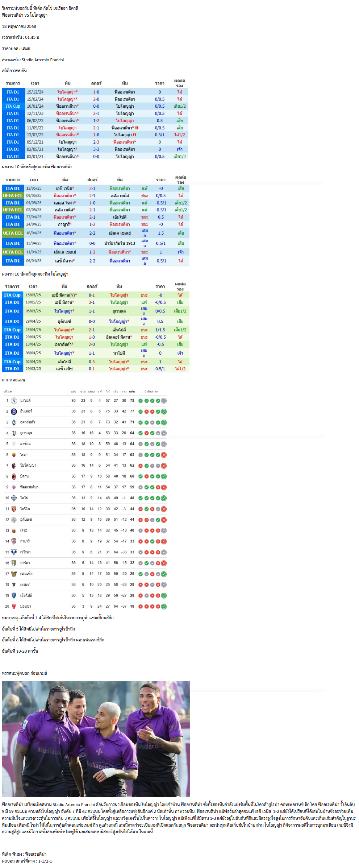Image resolution: width=359 pixels, height=868 pixels.
Task: Click red card icon in 11/09/22 match row
Action: coord(137,128)
